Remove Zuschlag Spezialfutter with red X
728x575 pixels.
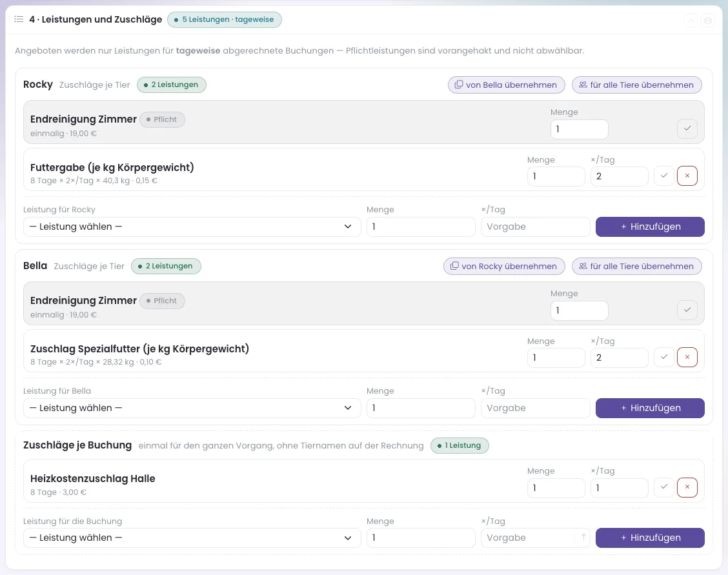pyautogui.click(x=687, y=358)
